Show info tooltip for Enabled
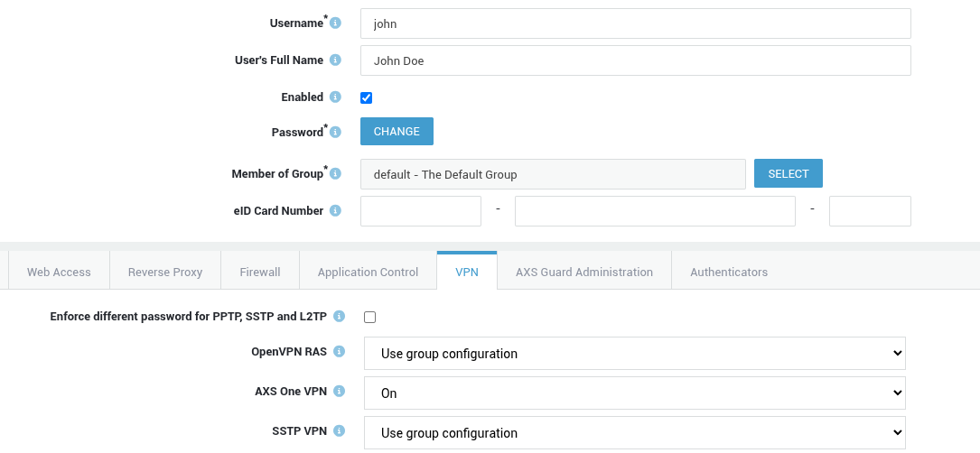 point(335,97)
